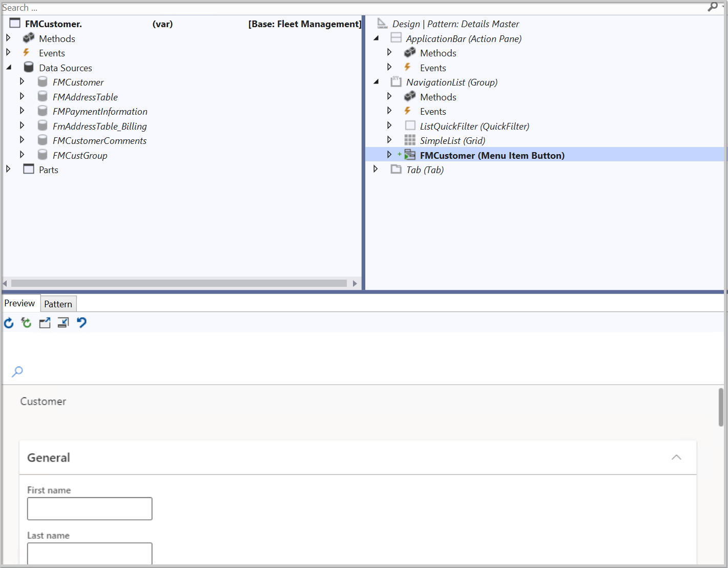Viewport: 728px width, 568px height.
Task: Click the [Base: Fleet Management] label
Action: (304, 24)
